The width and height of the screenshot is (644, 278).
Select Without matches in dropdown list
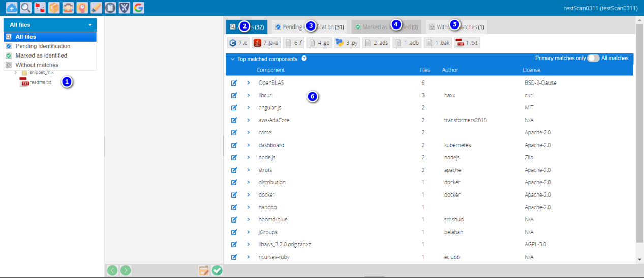point(50,65)
